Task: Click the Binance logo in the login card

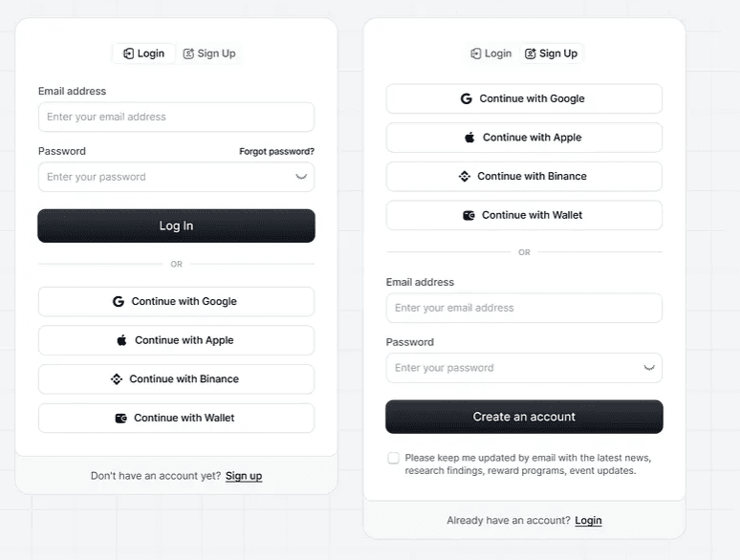Action: tap(117, 379)
